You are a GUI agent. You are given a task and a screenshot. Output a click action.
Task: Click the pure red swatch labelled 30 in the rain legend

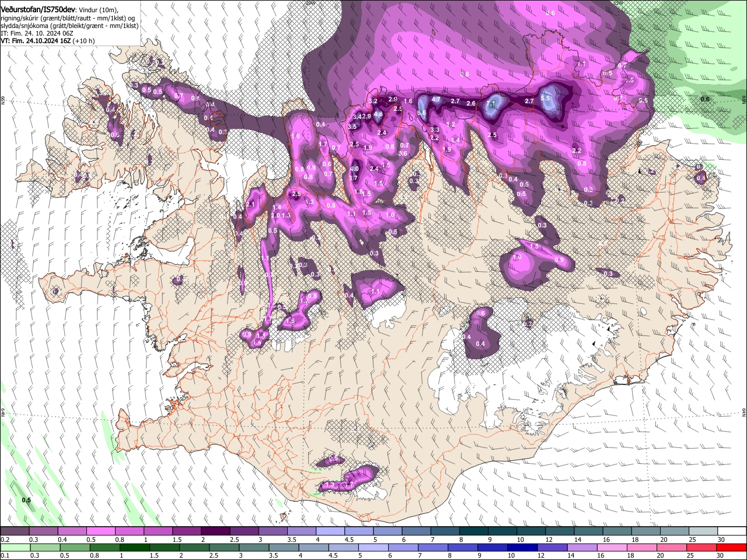point(731,548)
